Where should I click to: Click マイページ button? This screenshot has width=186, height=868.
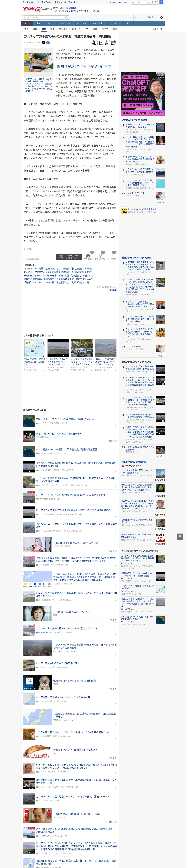pyautogui.click(x=139, y=18)
